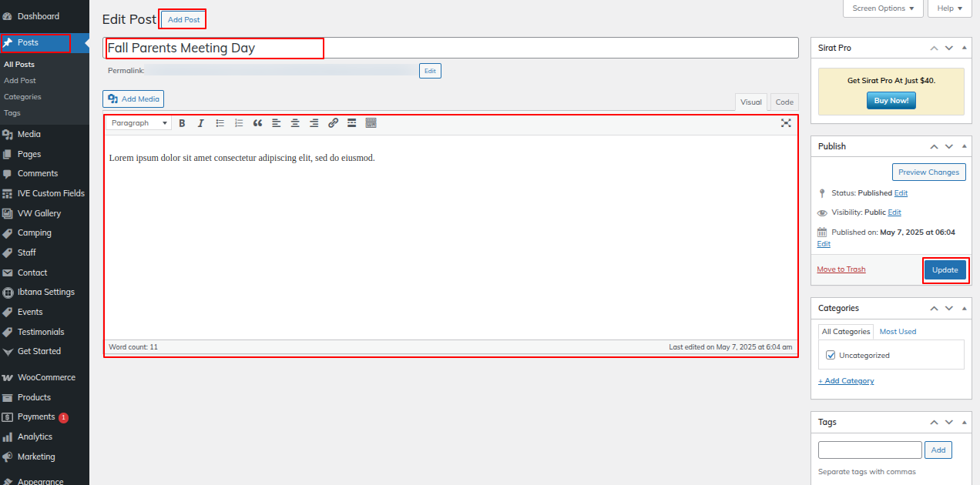Click the Update button
Screen dimensions: 980x485
[945, 270]
